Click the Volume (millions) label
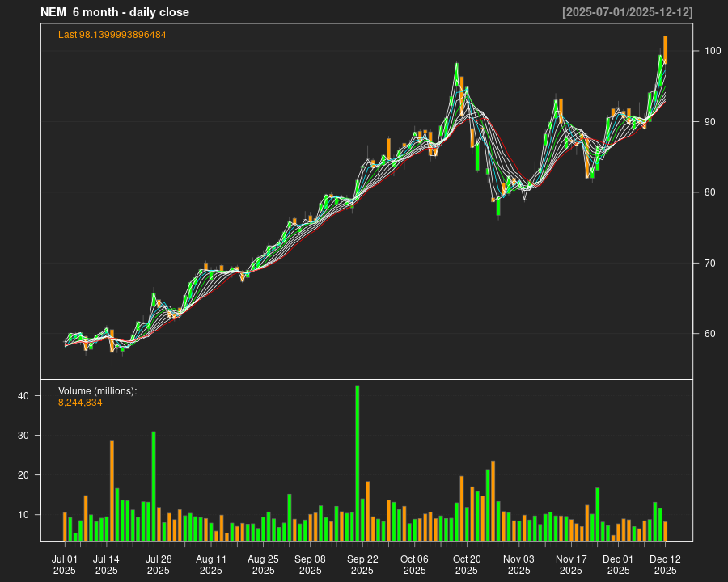 [x=98, y=391]
